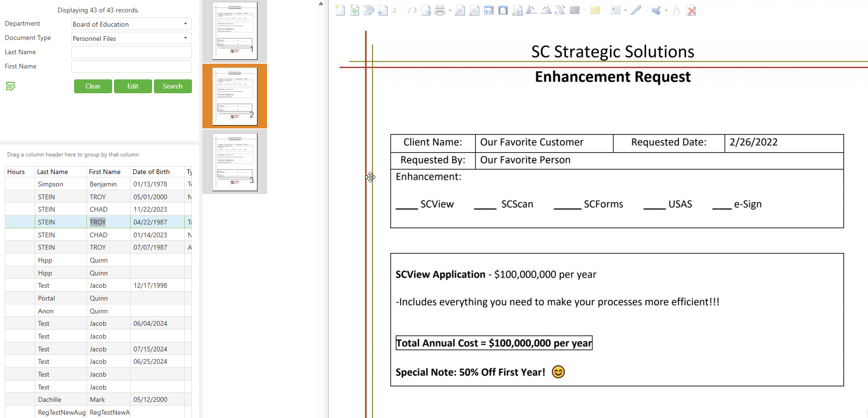Image resolution: width=868 pixels, height=418 pixels.
Task: Select the RegTestNewAug row
Action: click(x=98, y=412)
